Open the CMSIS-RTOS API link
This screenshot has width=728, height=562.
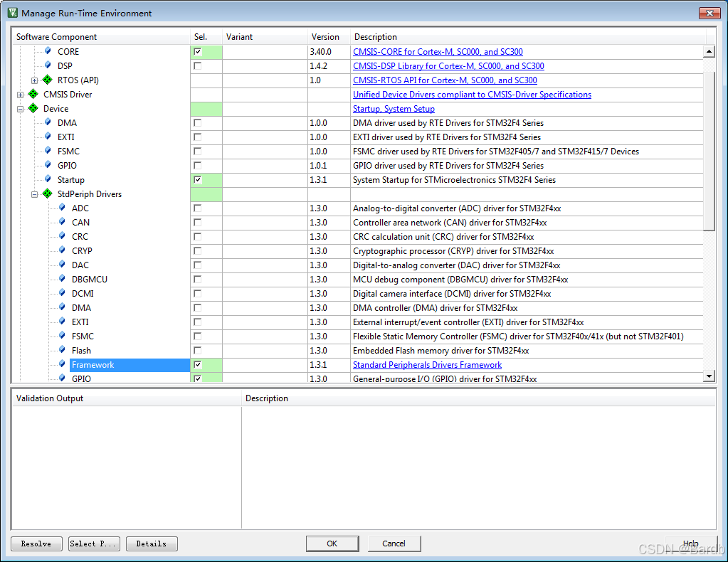point(445,80)
